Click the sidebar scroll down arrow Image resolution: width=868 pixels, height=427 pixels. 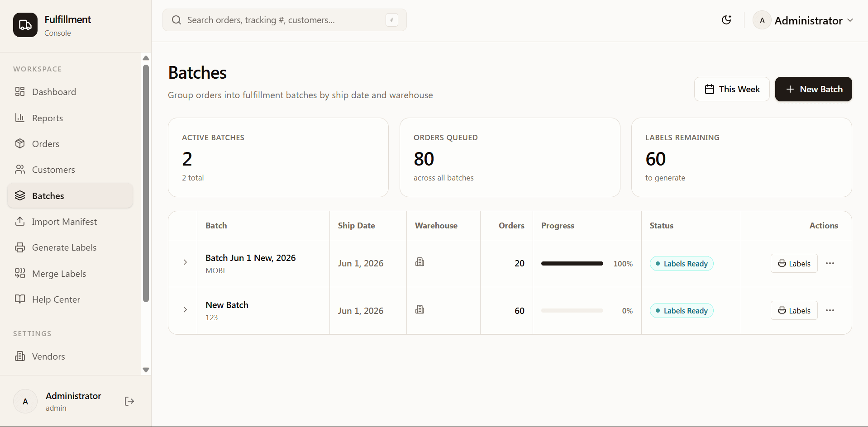pyautogui.click(x=146, y=370)
